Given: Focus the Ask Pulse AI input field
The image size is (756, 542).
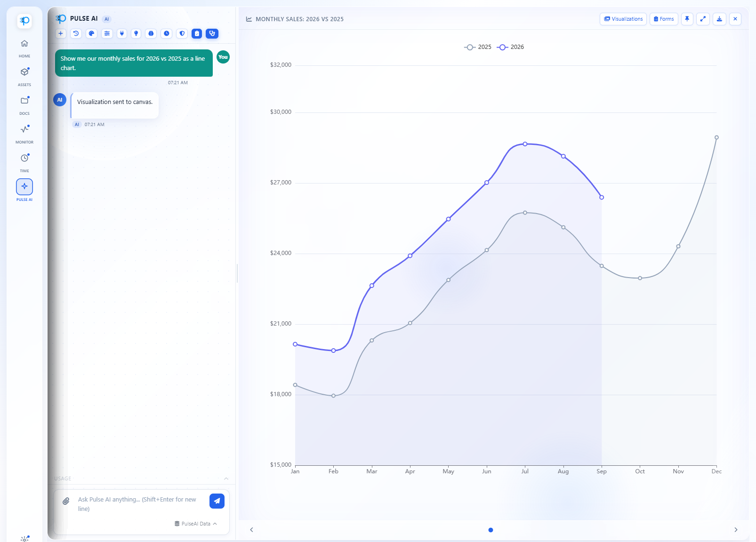Looking at the screenshot, I should pyautogui.click(x=140, y=504).
